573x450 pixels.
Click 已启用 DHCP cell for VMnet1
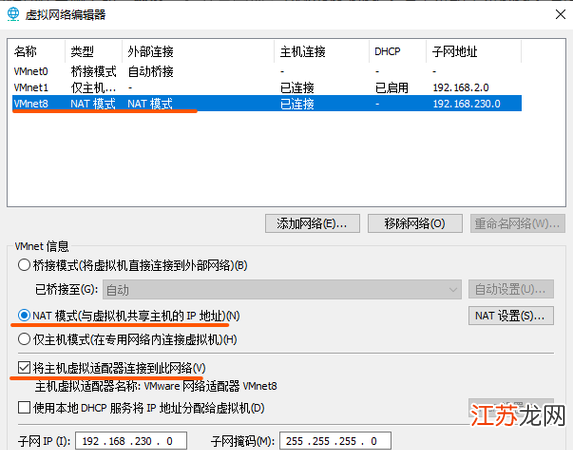tap(391, 88)
